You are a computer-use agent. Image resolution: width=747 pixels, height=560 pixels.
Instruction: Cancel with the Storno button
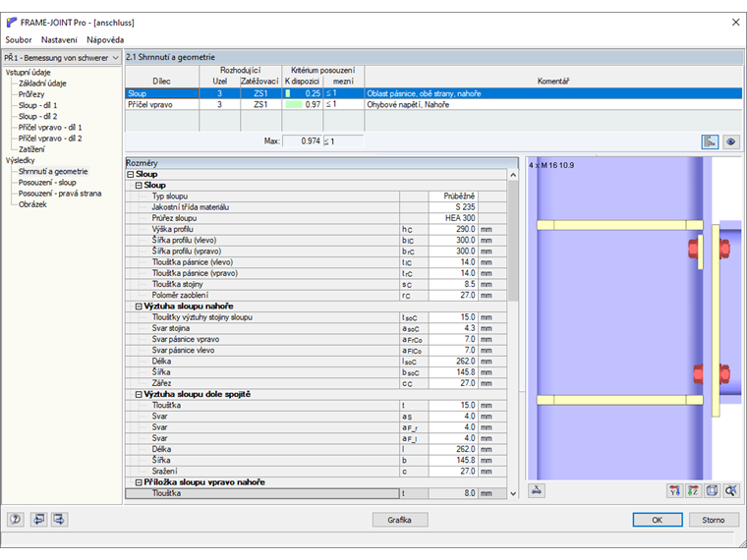(x=713, y=520)
